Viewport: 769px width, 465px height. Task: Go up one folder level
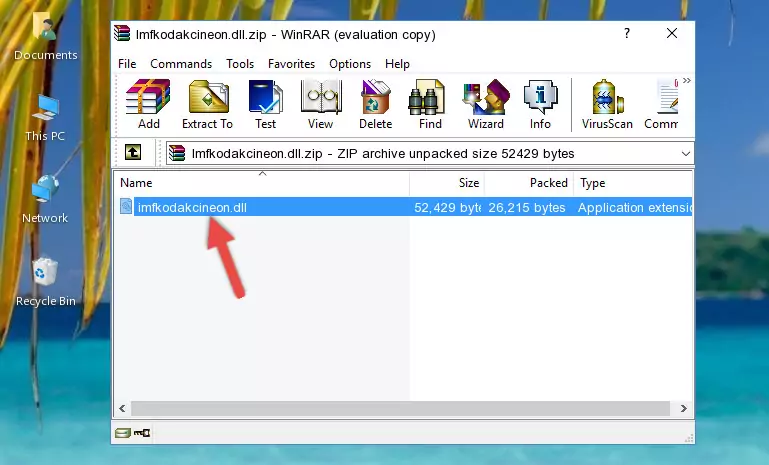132,153
